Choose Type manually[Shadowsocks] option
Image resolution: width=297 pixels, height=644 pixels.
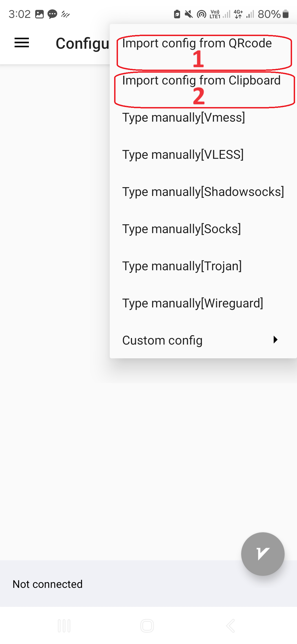click(x=203, y=192)
